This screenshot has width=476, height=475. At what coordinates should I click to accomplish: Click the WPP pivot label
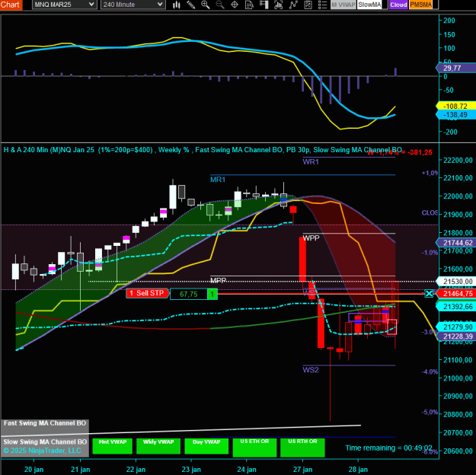311,238
